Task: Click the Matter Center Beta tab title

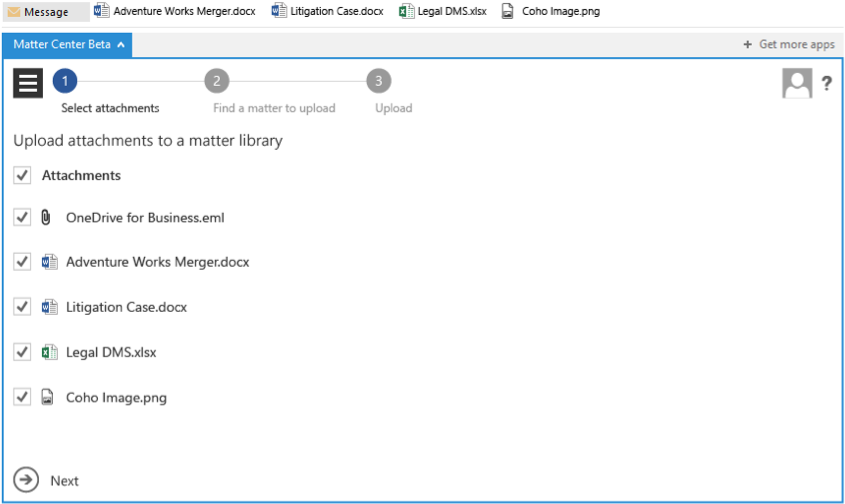Action: (x=62, y=44)
